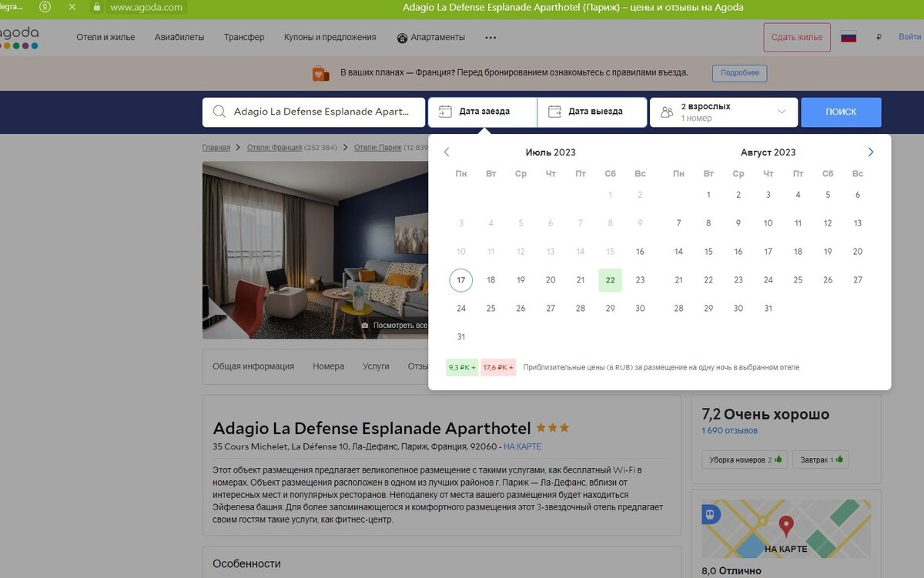Click the check-in calendar icon

(445, 112)
